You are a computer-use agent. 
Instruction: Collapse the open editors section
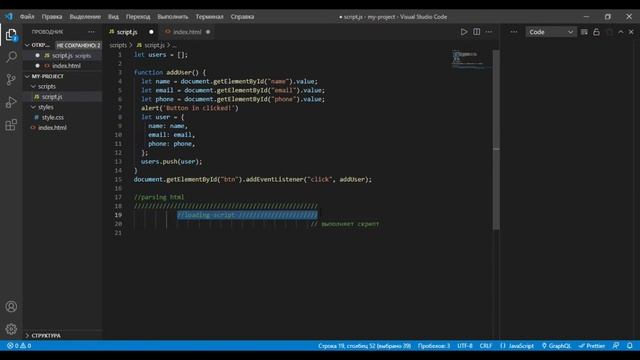(x=27, y=45)
